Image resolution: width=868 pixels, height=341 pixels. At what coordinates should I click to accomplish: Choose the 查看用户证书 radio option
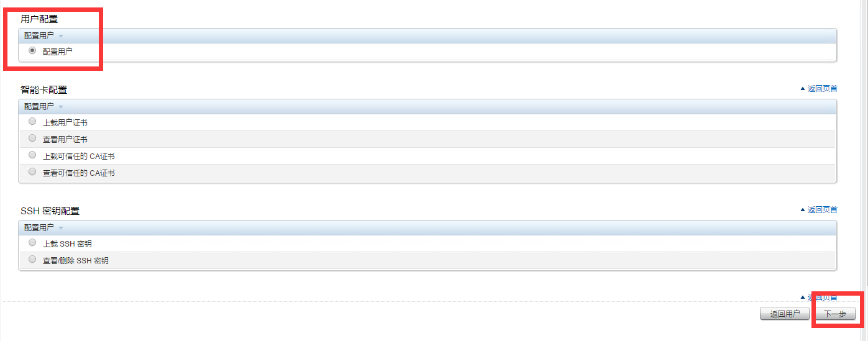coord(32,139)
